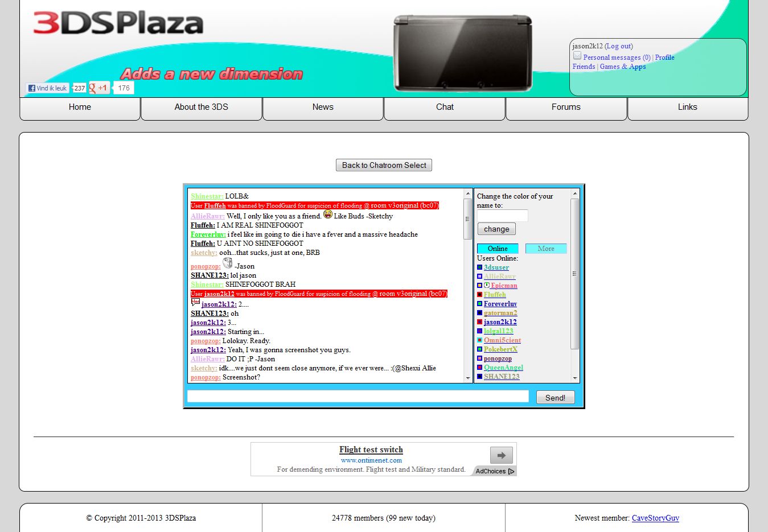768x532 pixels.
Task: Click the troll face image in ponopzop's message
Action: [228, 263]
